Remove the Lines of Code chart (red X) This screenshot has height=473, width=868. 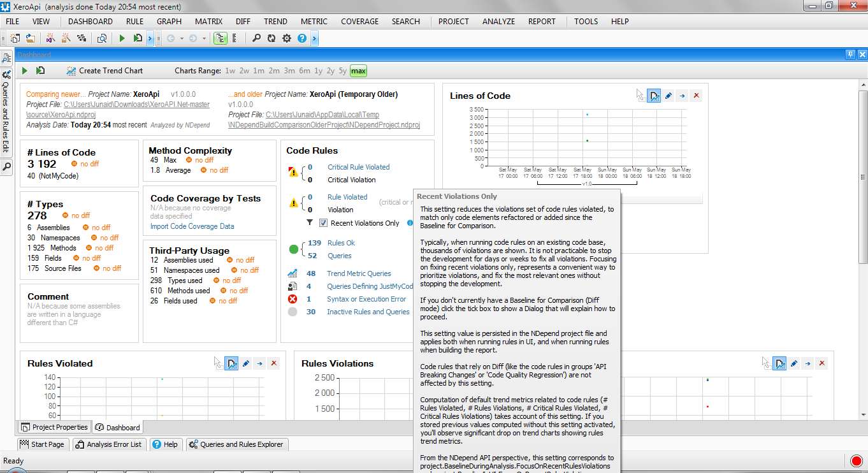pos(696,96)
